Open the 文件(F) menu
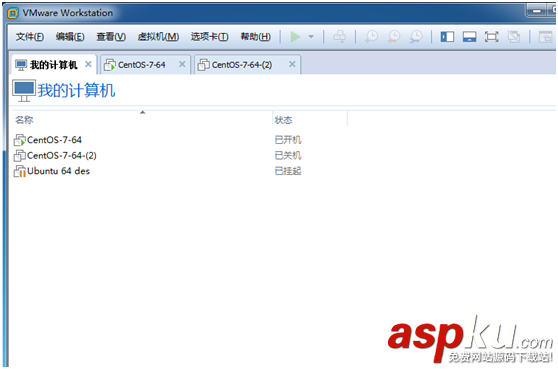 point(30,37)
